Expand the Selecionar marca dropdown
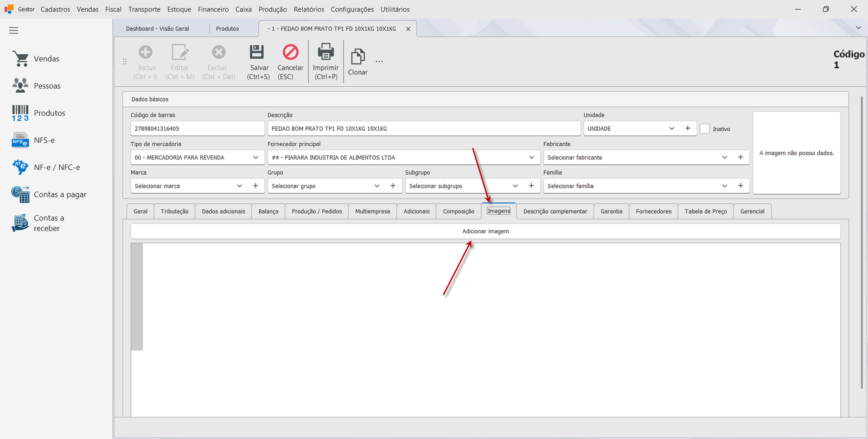 click(x=240, y=186)
